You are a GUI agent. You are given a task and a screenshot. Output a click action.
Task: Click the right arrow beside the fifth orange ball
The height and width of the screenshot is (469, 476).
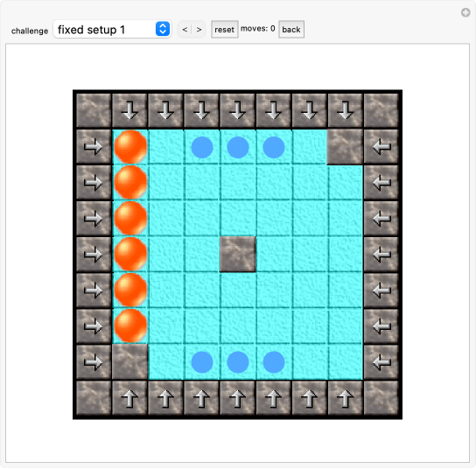click(x=94, y=290)
